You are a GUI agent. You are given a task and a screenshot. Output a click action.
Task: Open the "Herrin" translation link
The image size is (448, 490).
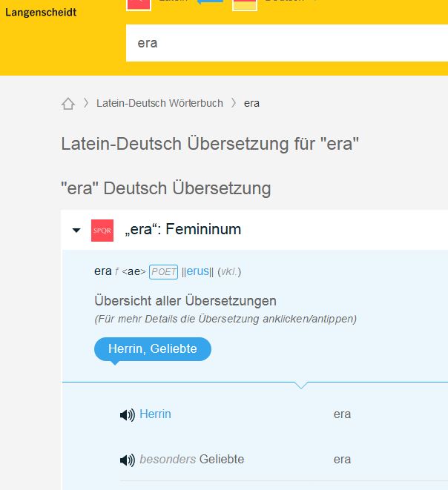coord(155,414)
